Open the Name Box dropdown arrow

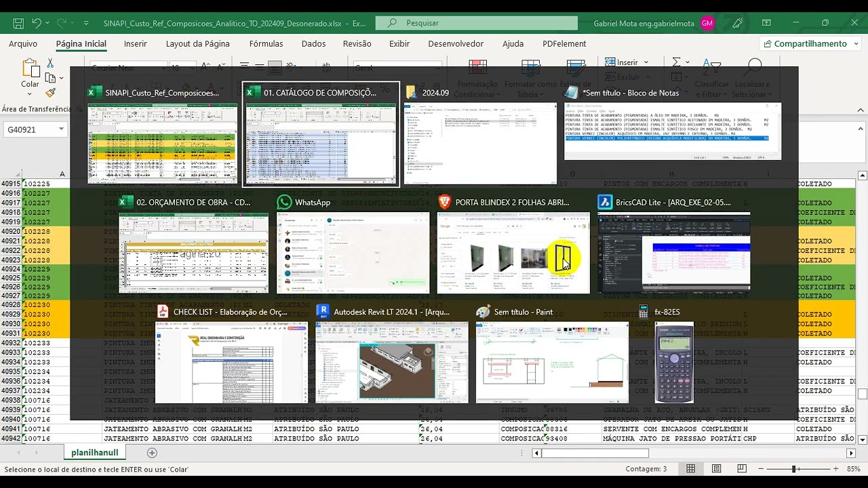(61, 129)
